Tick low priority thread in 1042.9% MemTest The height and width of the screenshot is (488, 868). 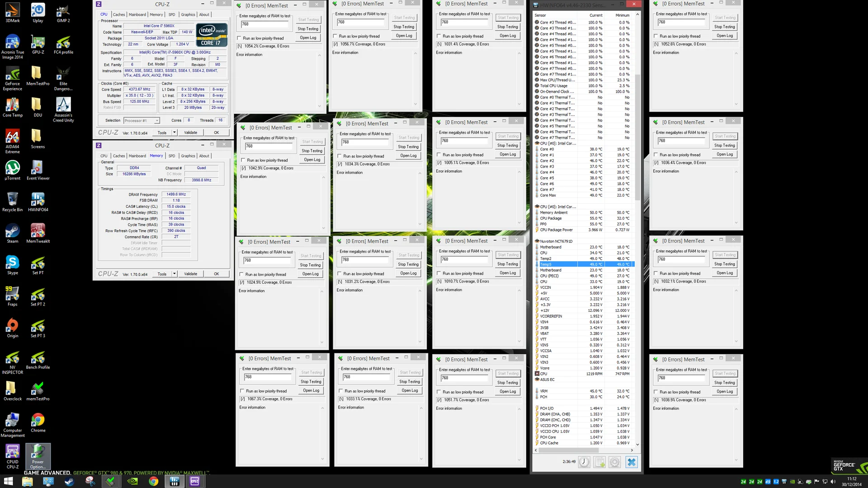[x=243, y=160]
